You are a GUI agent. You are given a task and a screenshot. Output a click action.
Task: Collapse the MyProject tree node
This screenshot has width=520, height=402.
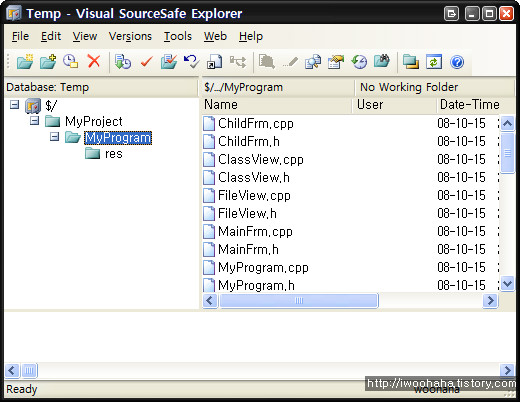tap(34, 120)
